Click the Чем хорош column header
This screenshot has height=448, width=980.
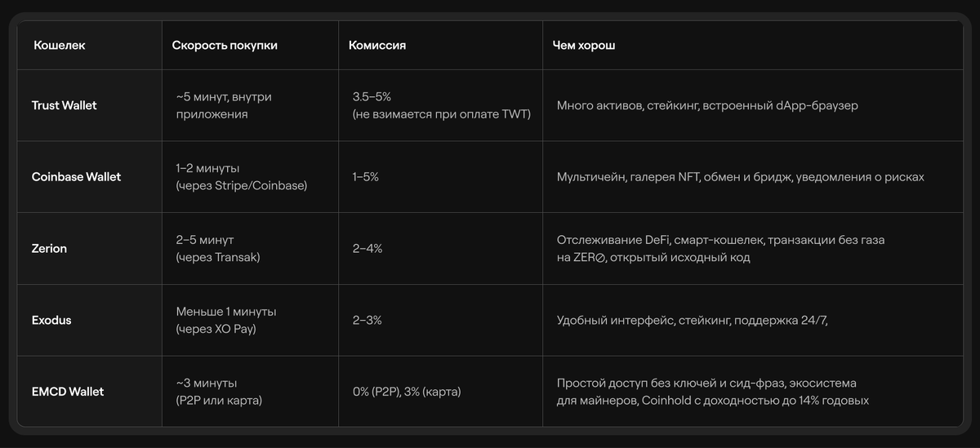pyautogui.click(x=584, y=46)
